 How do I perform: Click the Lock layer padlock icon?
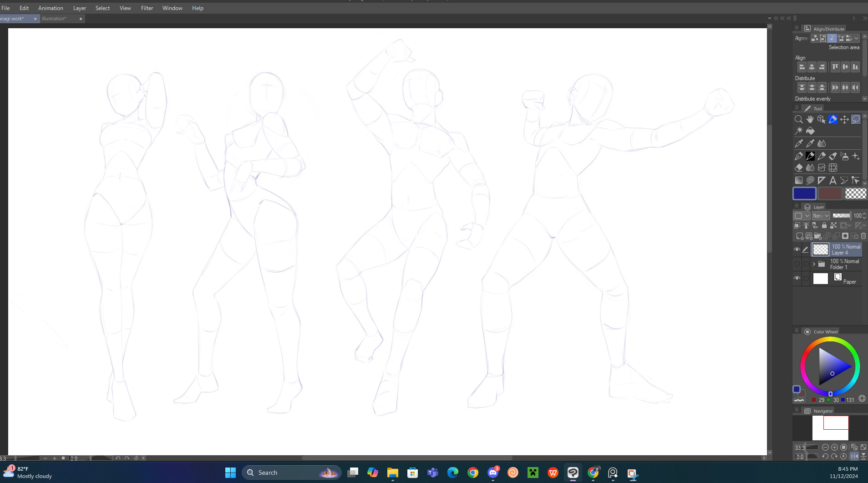(824, 225)
